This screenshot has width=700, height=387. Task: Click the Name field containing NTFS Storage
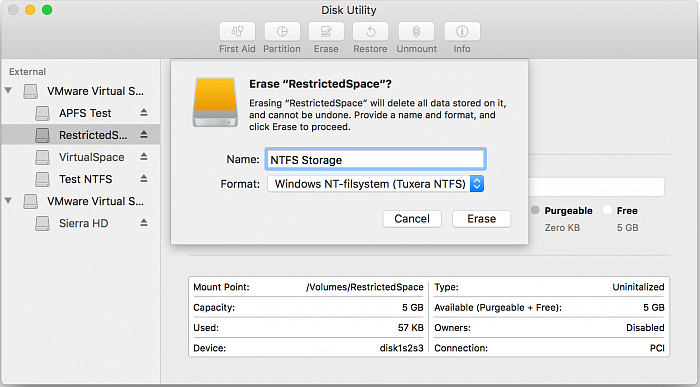[x=375, y=159]
